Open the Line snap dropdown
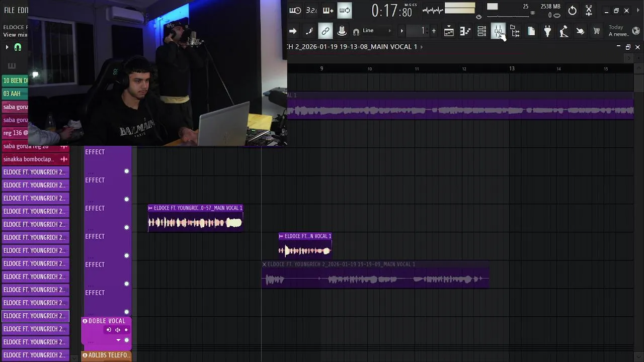The image size is (644, 362). (377, 31)
